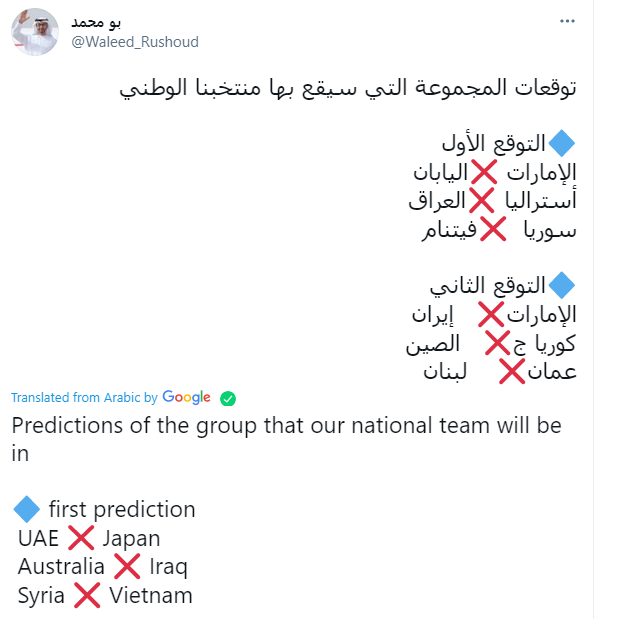Click the Google logo in translation notice
This screenshot has height=619, width=617.
click(x=186, y=397)
